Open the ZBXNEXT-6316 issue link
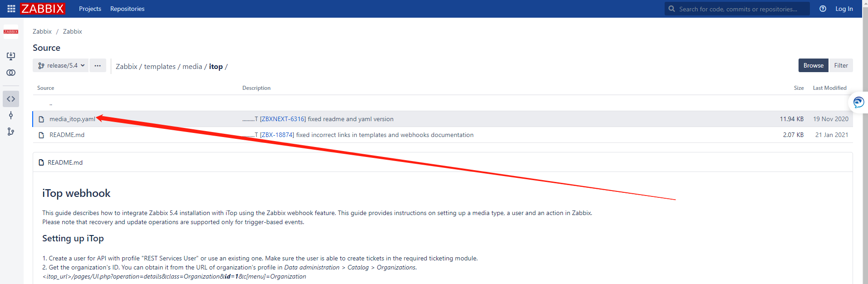The width and height of the screenshot is (868, 284). point(283,119)
